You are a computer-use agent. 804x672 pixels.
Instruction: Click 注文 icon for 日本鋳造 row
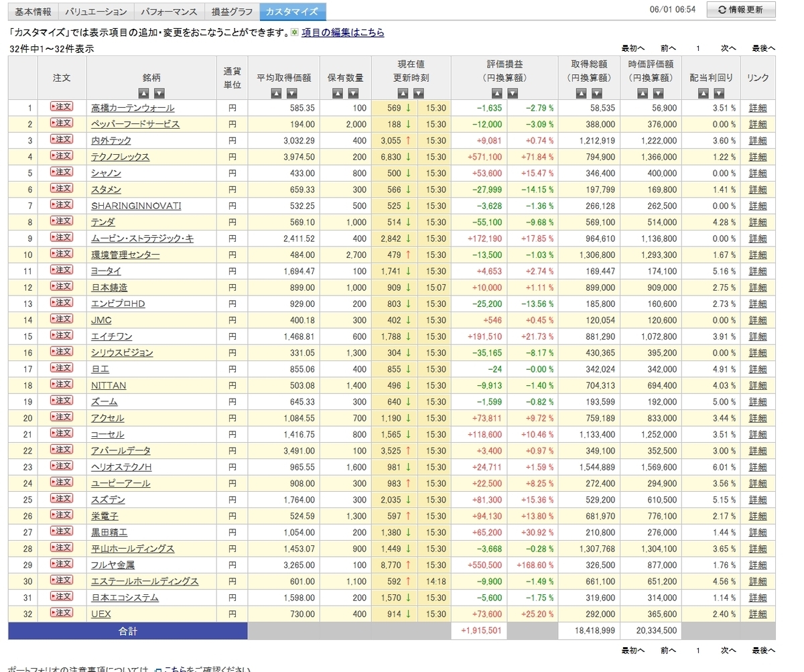tap(62, 286)
